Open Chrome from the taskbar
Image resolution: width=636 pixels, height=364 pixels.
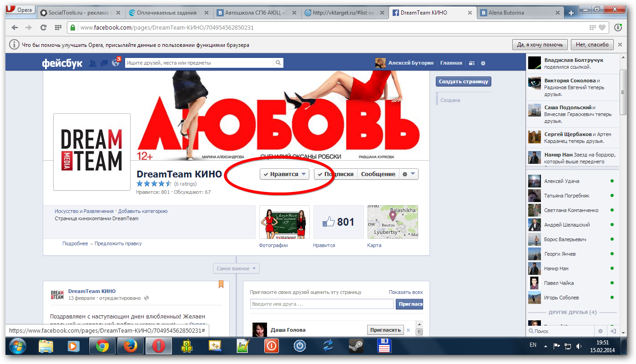[x=102, y=347]
